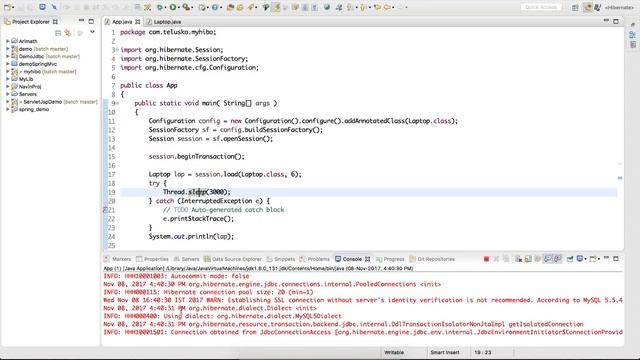640x360 pixels.
Task: Switch to the Java EE perspective icon
Action: click(587, 7)
